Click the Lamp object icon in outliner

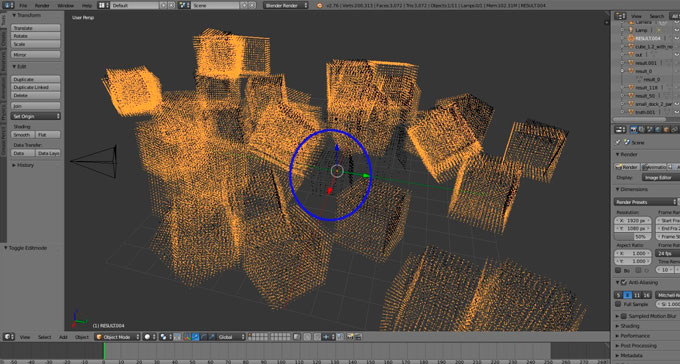[x=631, y=30]
